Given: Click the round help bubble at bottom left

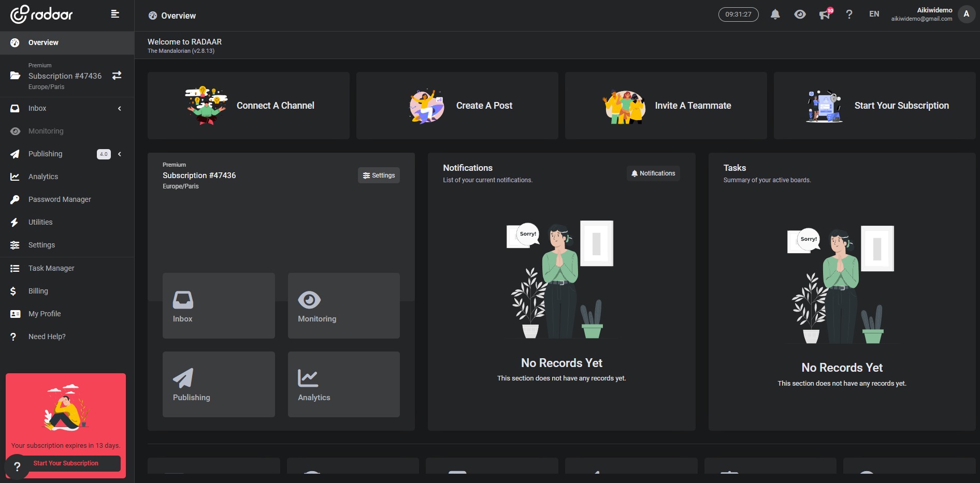Looking at the screenshot, I should [x=17, y=466].
